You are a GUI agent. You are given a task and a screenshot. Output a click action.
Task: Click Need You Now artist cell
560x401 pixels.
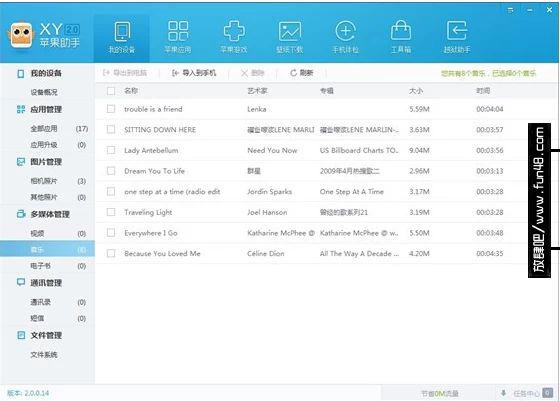(272, 150)
